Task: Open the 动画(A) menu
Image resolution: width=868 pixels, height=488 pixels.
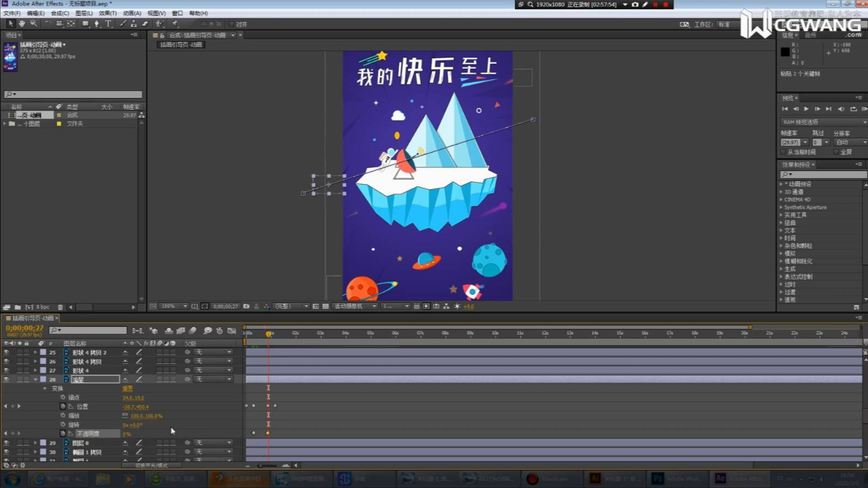Action: [132, 13]
